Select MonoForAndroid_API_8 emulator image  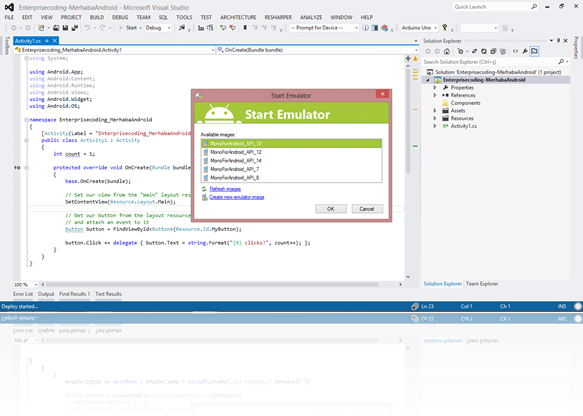tap(292, 178)
